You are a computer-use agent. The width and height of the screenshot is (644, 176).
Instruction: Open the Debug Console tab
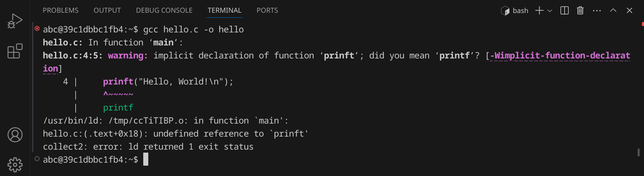164,10
